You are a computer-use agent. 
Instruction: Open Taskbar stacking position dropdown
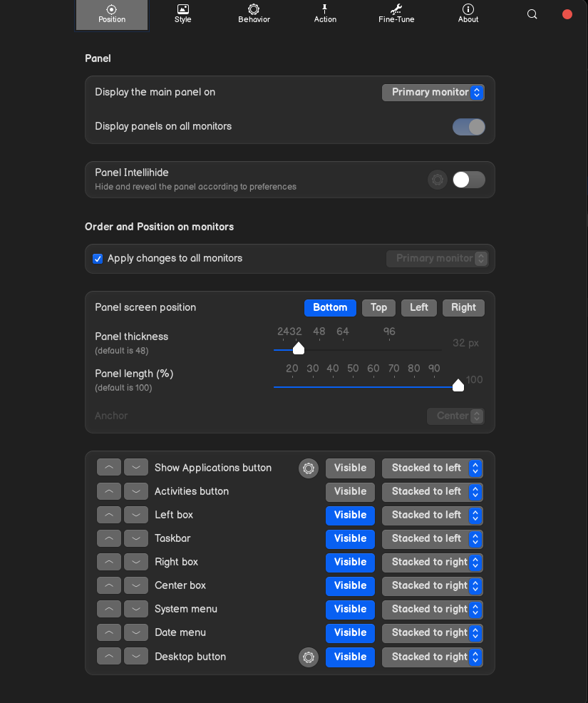(433, 539)
